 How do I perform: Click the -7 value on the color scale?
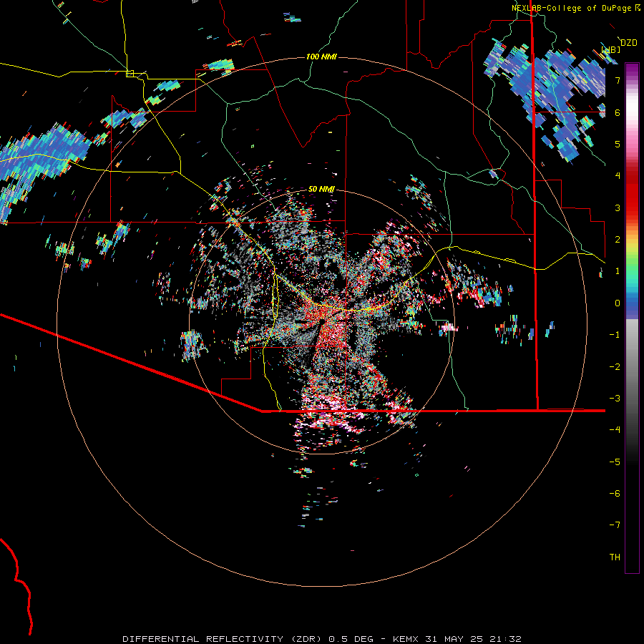click(615, 525)
